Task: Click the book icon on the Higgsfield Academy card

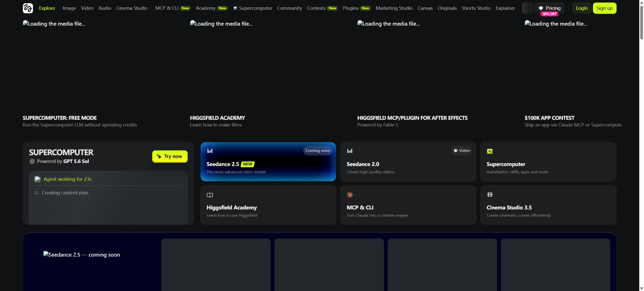Action: point(210,195)
